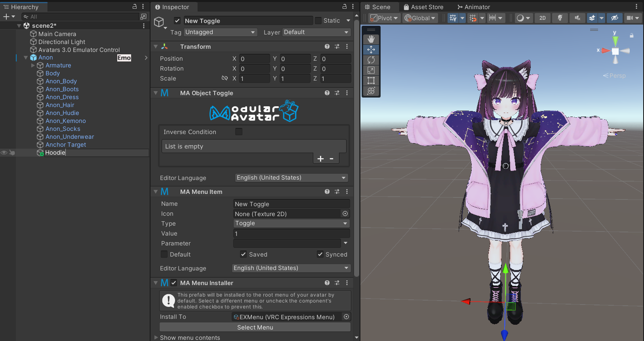Remove object from toggle list (-)
The image size is (644, 341).
[332, 159]
